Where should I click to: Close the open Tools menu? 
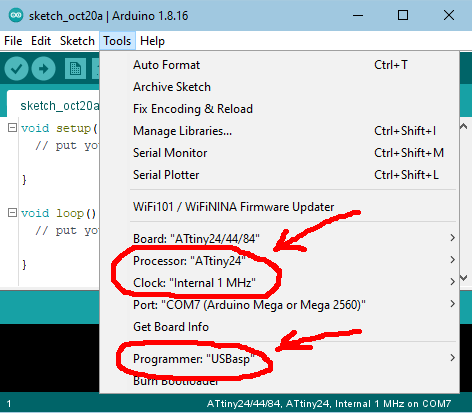click(117, 41)
